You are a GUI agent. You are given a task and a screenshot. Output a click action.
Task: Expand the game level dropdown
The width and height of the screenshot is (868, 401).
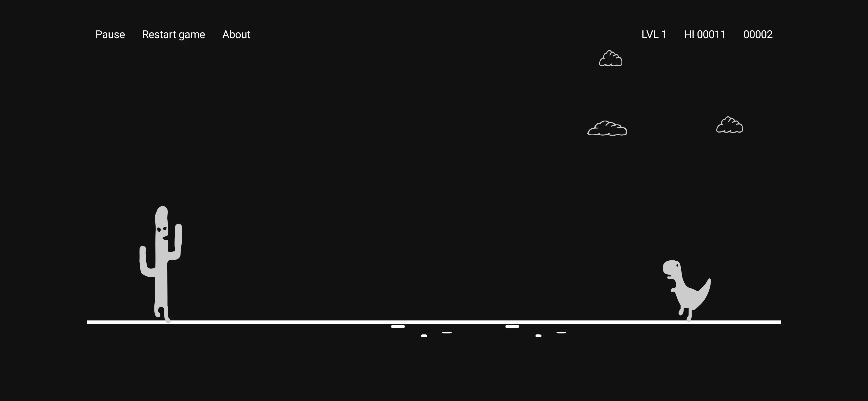pos(654,34)
